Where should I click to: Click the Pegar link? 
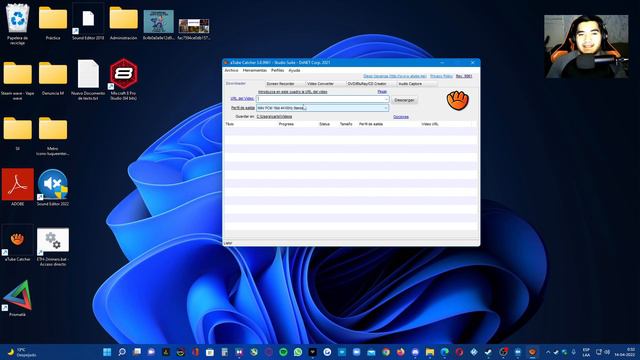tap(382, 92)
